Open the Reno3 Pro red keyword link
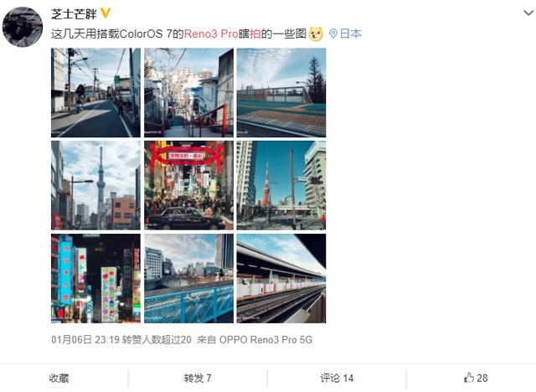Viewport: 536px width, 392px height. pos(211,34)
